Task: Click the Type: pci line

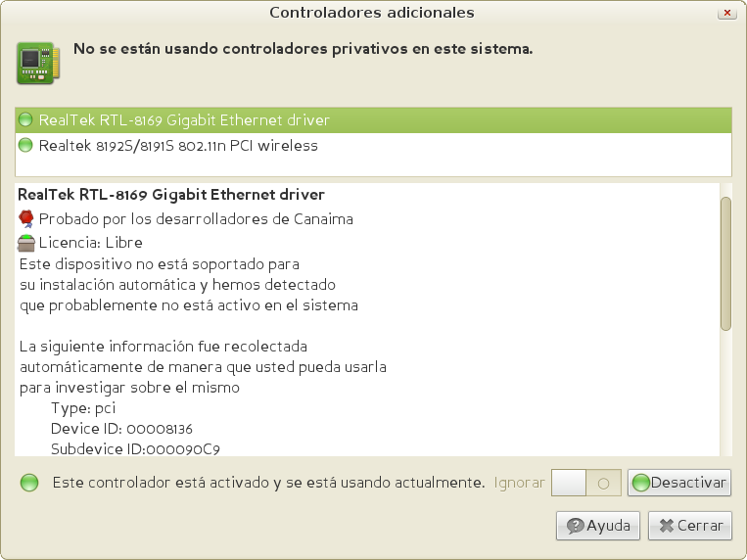Action: [x=83, y=408]
